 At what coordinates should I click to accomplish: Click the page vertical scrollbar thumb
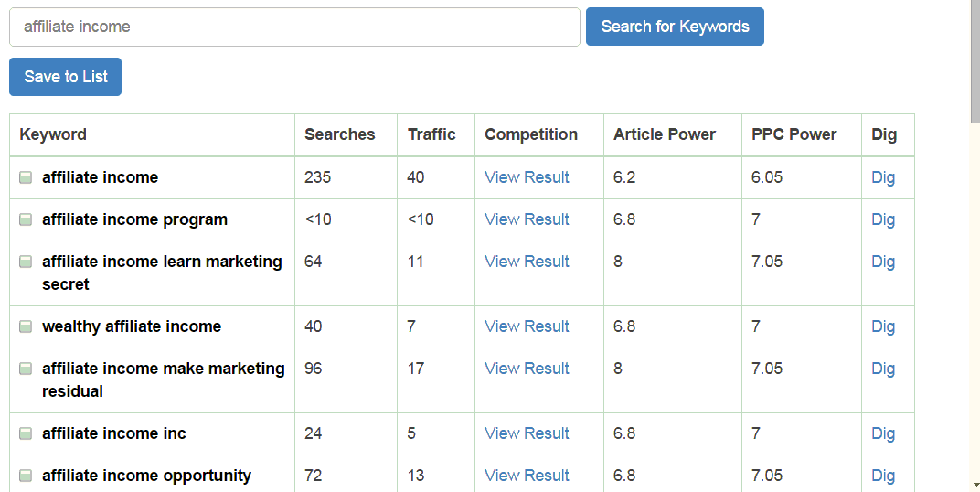click(x=975, y=62)
